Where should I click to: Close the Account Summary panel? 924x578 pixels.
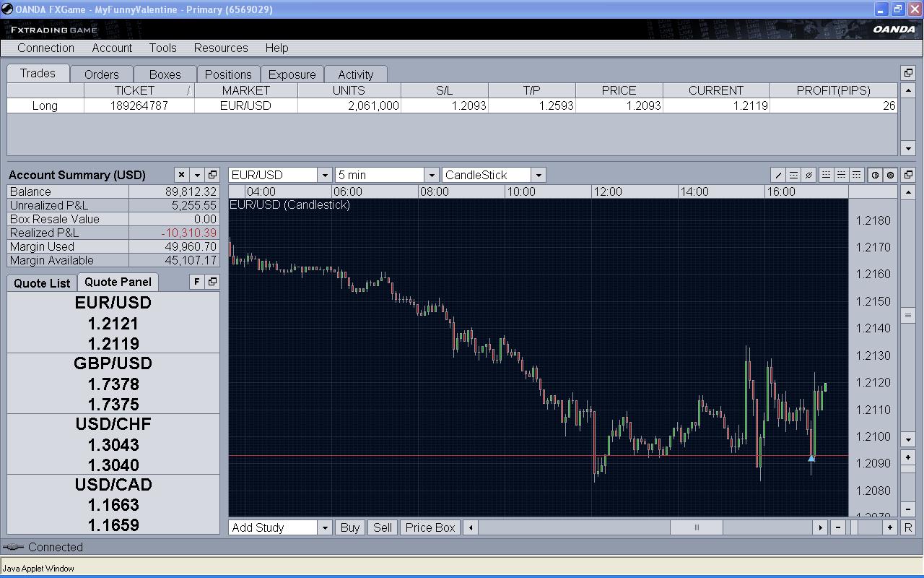[181, 175]
